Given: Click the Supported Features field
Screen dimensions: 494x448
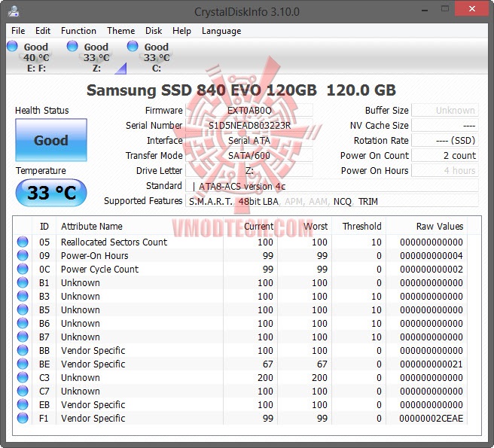Looking at the screenshot, I should 332,201.
